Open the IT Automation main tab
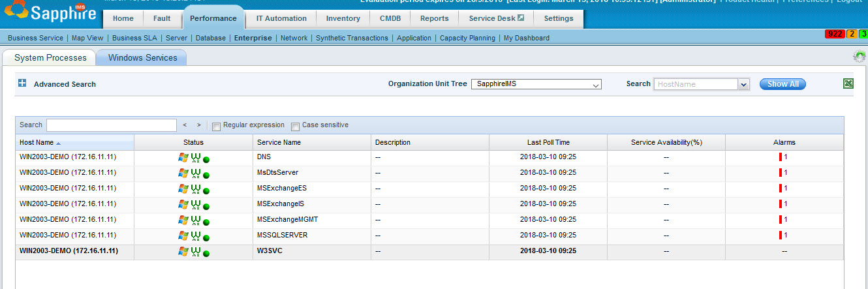Screen dimensions: 868x289 (281, 18)
